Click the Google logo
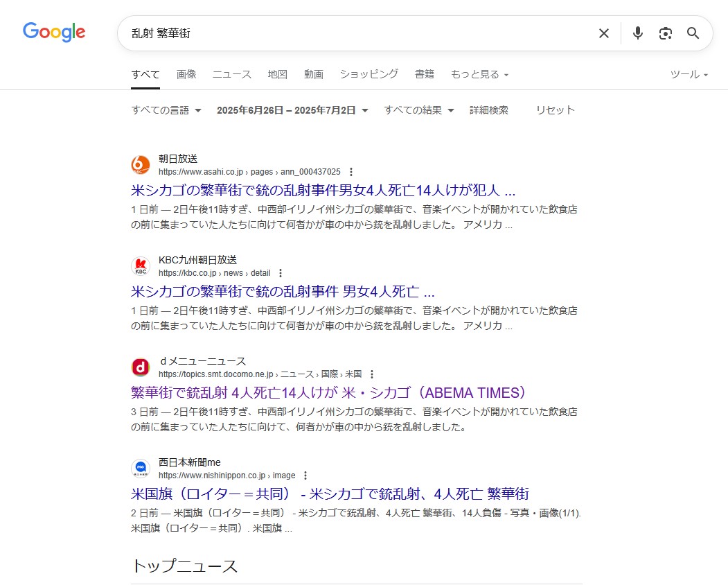 (54, 32)
